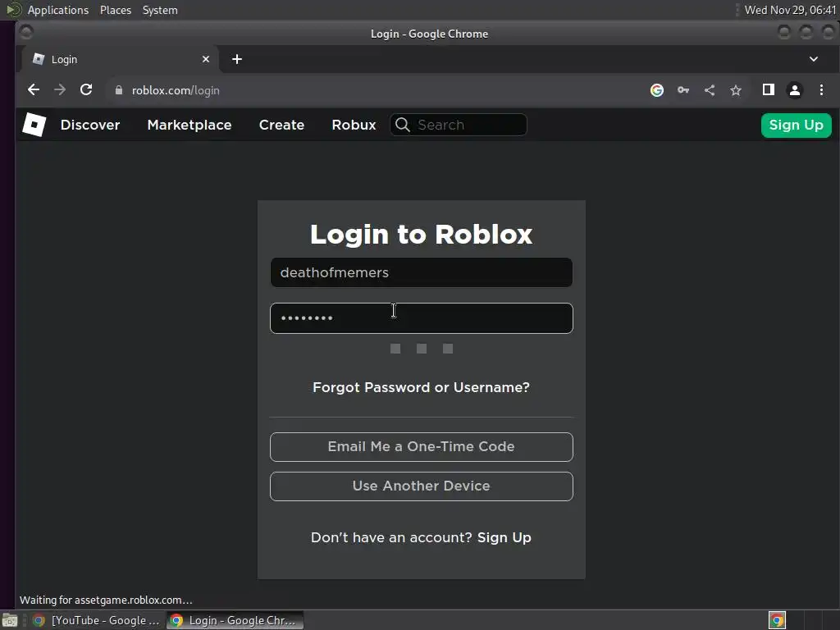This screenshot has height=630, width=840.
Task: Open a new tab with plus
Action: [x=237, y=59]
